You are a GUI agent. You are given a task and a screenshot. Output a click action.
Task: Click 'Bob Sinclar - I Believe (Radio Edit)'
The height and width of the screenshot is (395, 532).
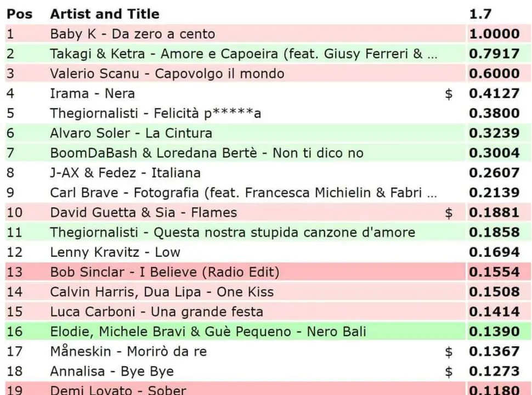pos(165,272)
